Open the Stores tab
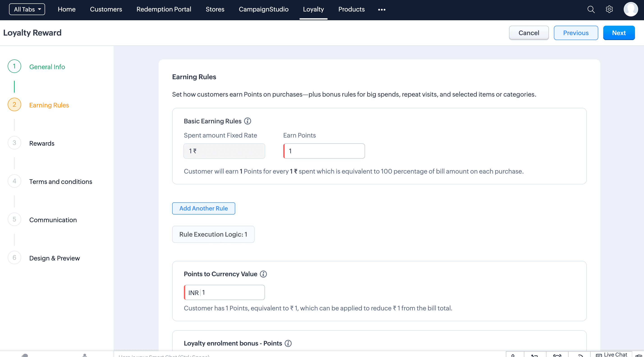This screenshot has width=644, height=357. (x=215, y=9)
